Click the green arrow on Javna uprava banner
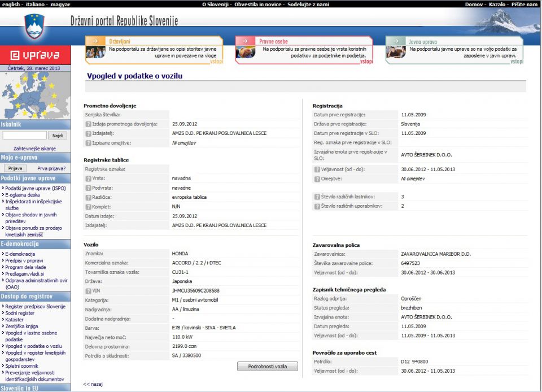This screenshot has height=392, width=542. [396, 41]
